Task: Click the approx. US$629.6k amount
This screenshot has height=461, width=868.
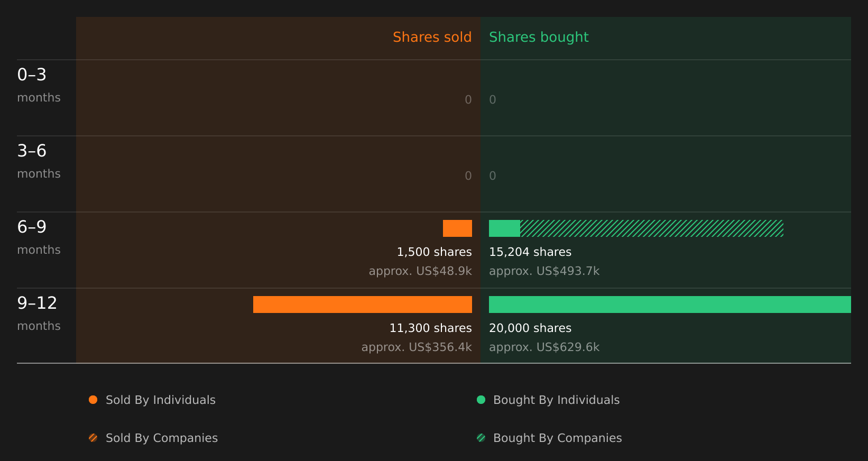Action: pyautogui.click(x=544, y=347)
